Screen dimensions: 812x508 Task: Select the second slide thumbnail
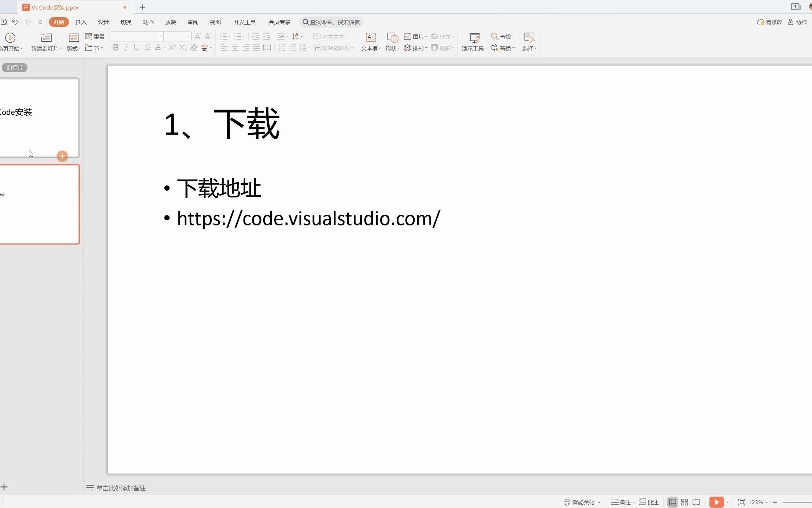(38, 204)
